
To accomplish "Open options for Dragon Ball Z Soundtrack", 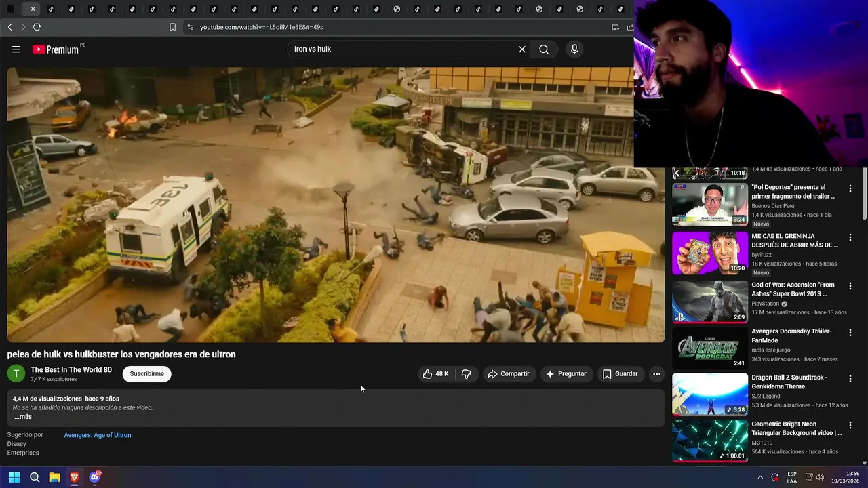I will [850, 379].
